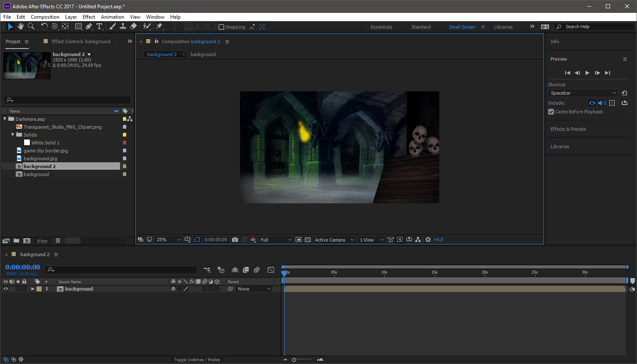Hide the background layer eye toggle
Screen dimensions: 637x364
[x=6, y=289]
